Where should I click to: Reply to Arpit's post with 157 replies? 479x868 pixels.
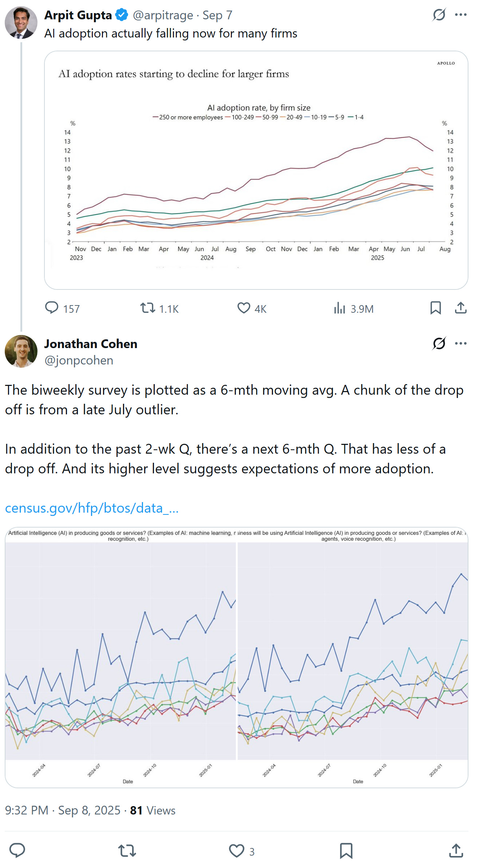pos(52,308)
